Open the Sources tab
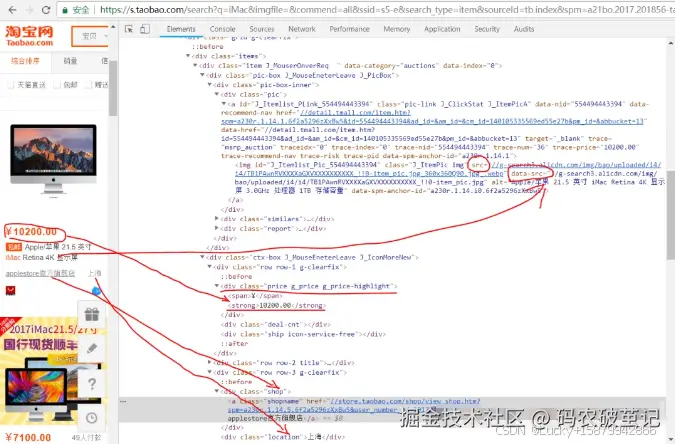 [262, 29]
